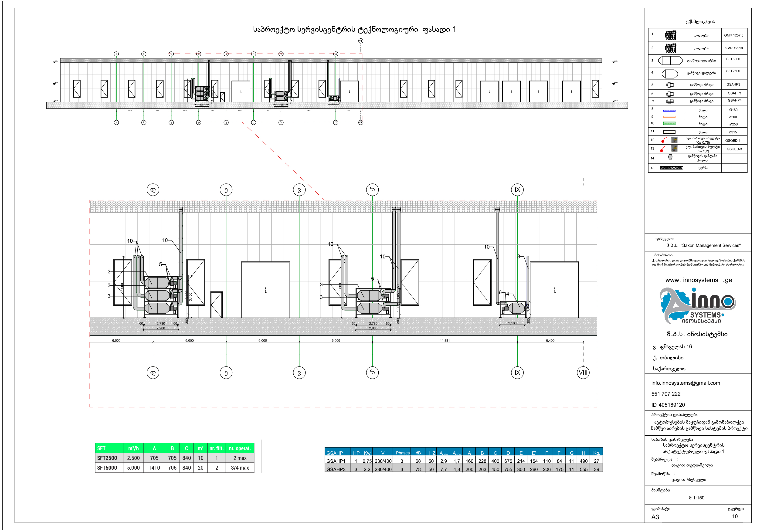This screenshot has height=532, width=757.
Task: Click the A3 format label
Action: coord(655,517)
